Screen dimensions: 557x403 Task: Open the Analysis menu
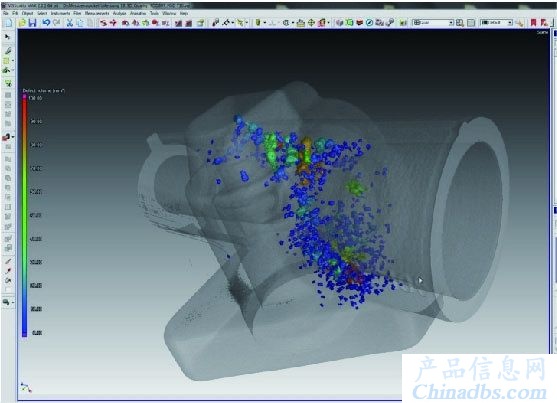(119, 13)
